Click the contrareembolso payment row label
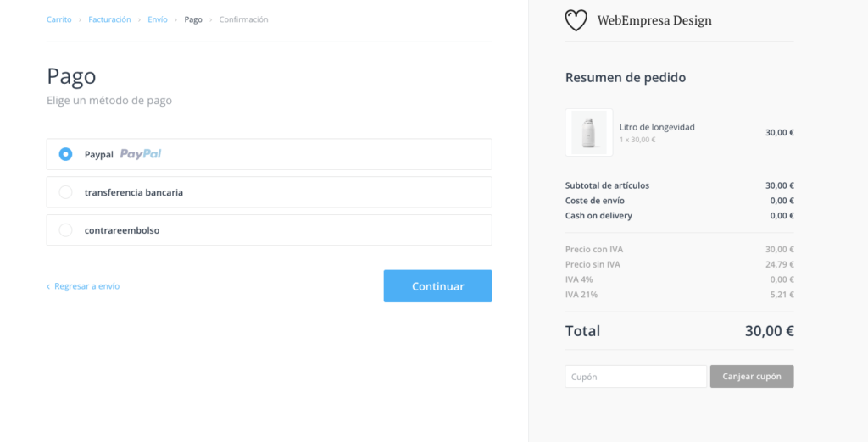This screenshot has width=868, height=442. pos(122,230)
